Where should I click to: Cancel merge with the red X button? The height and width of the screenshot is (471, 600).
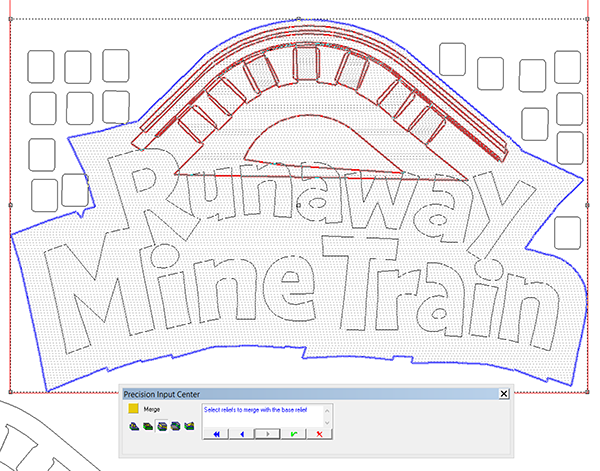[x=320, y=434]
